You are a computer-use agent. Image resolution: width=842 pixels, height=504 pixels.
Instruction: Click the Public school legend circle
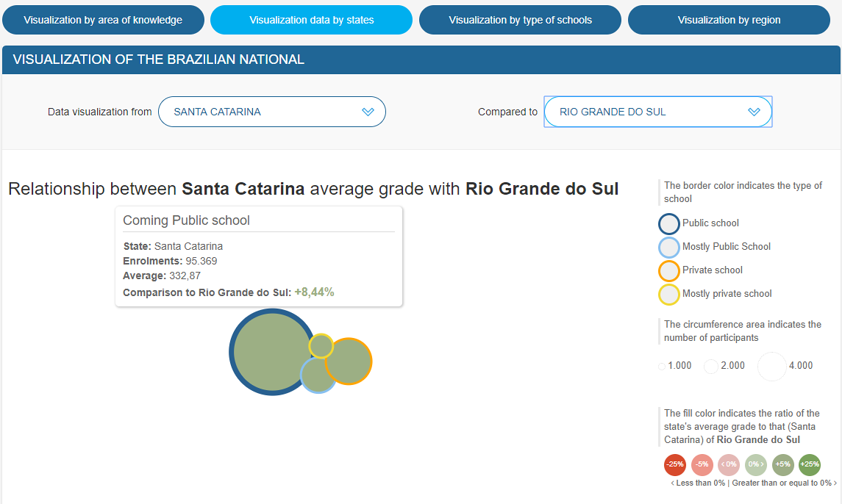669,223
